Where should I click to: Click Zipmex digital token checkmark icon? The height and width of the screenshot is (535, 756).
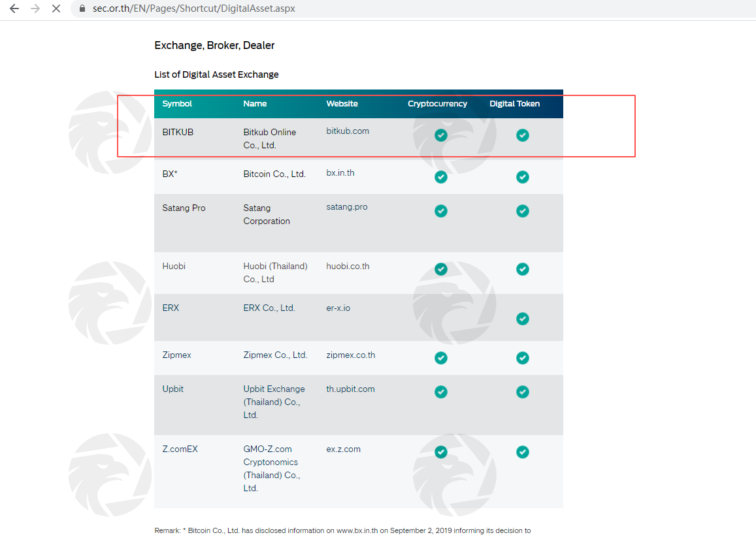523,358
